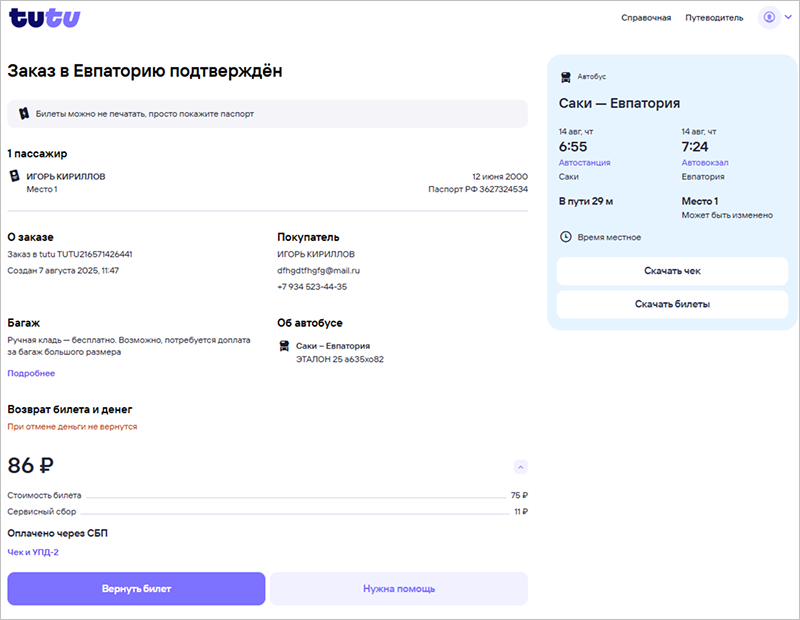Viewport: 800px width, 620px height.
Task: Open the Путеводитель menu item
Action: point(714,18)
